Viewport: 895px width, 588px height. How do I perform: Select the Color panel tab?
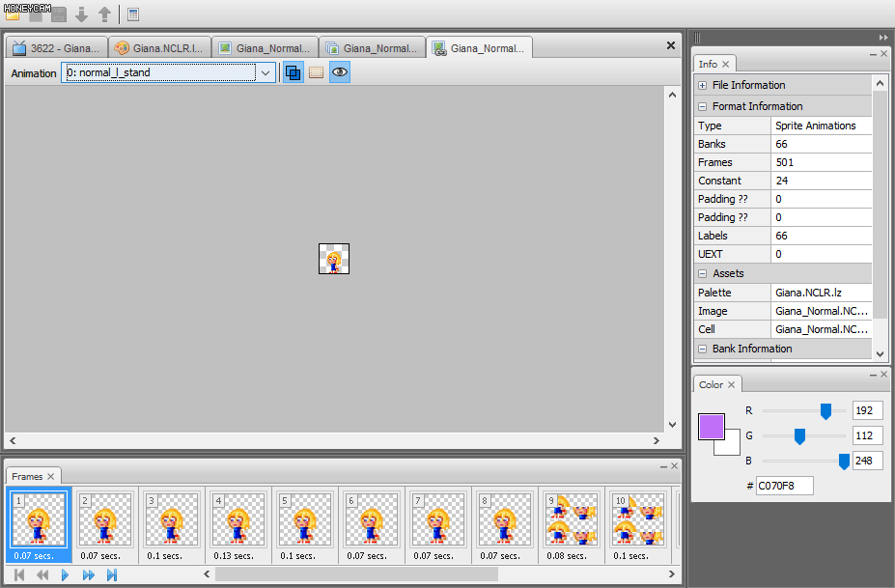click(x=711, y=385)
